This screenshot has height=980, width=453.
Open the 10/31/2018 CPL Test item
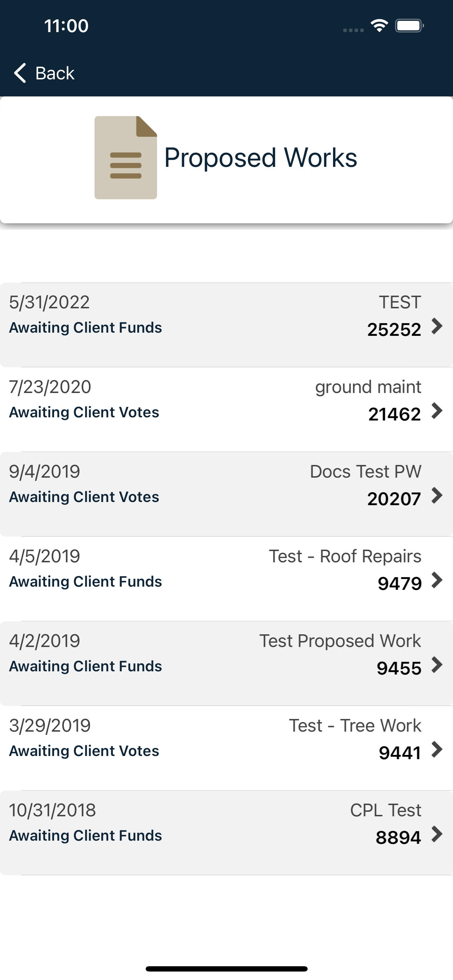pyautogui.click(x=226, y=833)
